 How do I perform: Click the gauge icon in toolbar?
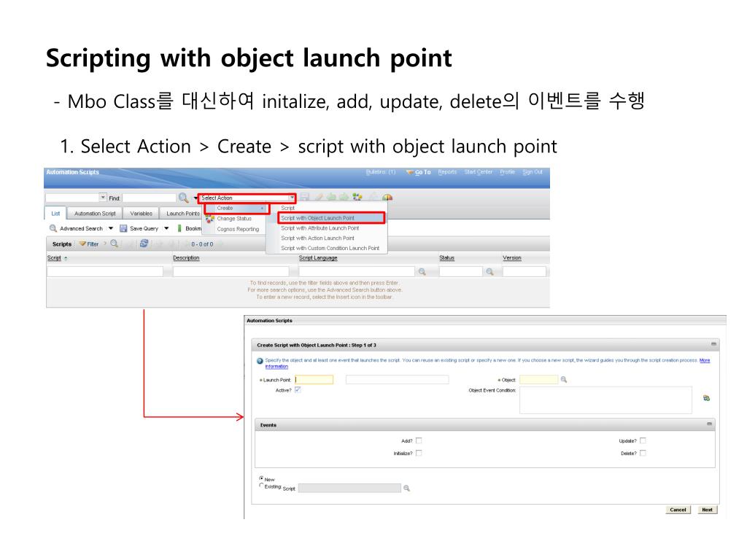click(387, 197)
